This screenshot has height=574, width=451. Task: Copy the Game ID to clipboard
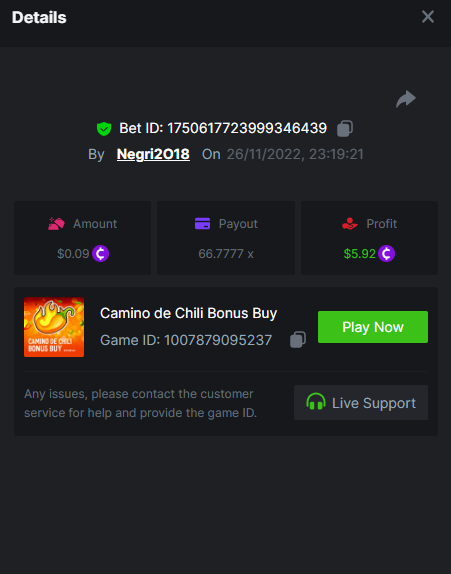pos(298,340)
